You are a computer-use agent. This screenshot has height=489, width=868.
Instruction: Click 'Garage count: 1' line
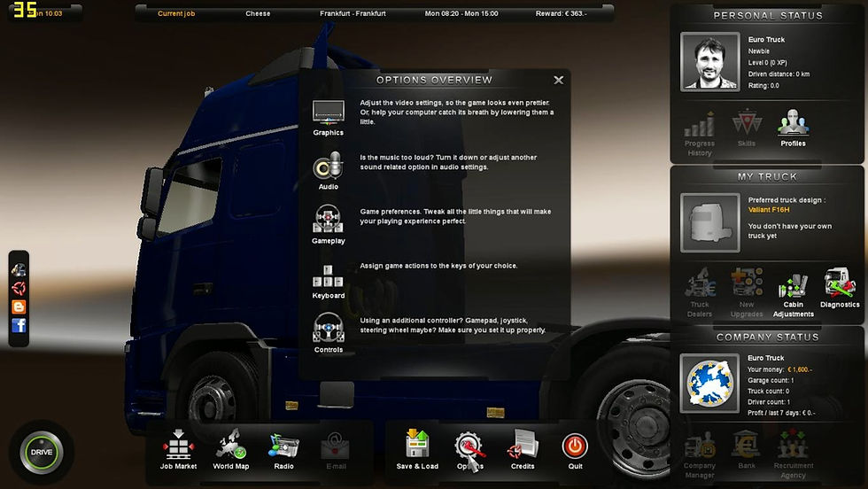click(771, 380)
